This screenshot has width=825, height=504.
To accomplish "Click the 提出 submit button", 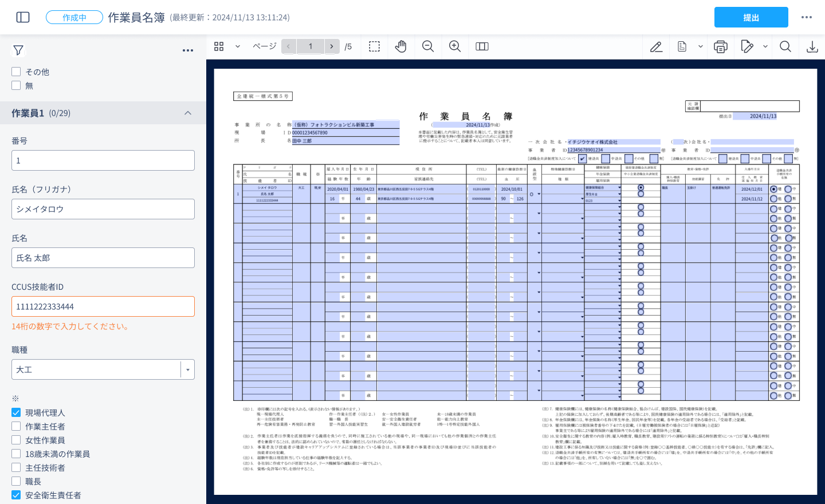I will pos(751,17).
